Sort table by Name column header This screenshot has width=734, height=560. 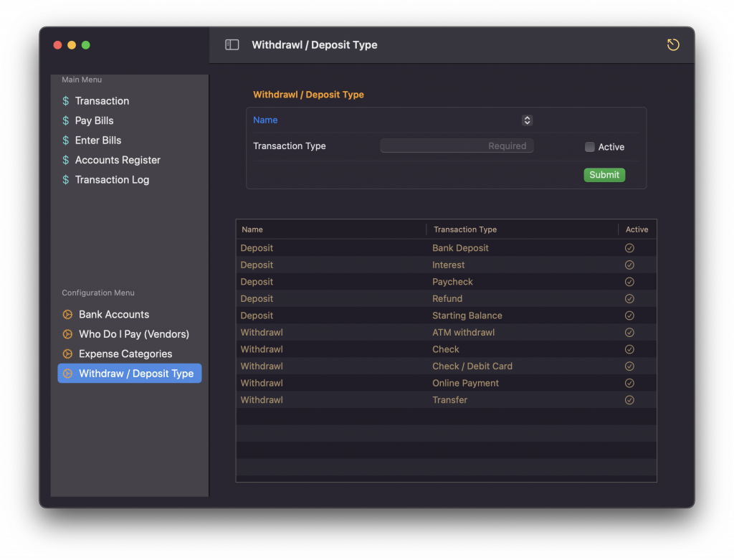pos(252,229)
